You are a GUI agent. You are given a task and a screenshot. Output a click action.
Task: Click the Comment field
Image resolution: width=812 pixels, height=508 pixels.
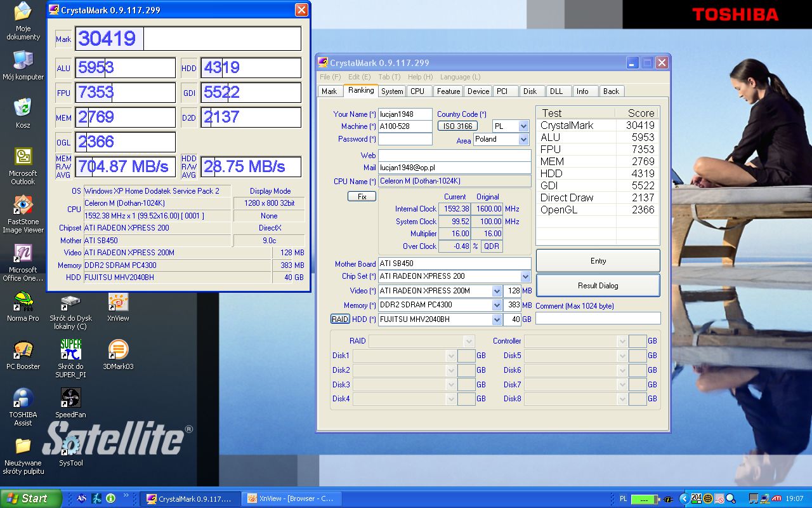point(598,318)
